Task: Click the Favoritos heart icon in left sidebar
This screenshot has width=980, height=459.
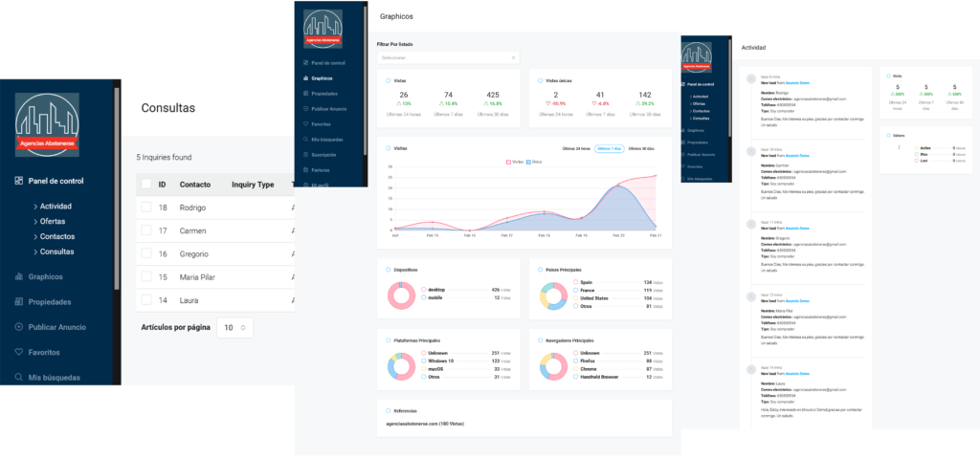Action: [19, 353]
